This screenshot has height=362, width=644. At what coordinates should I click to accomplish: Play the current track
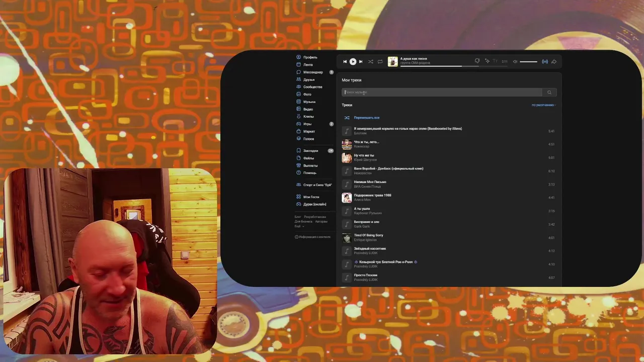(353, 62)
